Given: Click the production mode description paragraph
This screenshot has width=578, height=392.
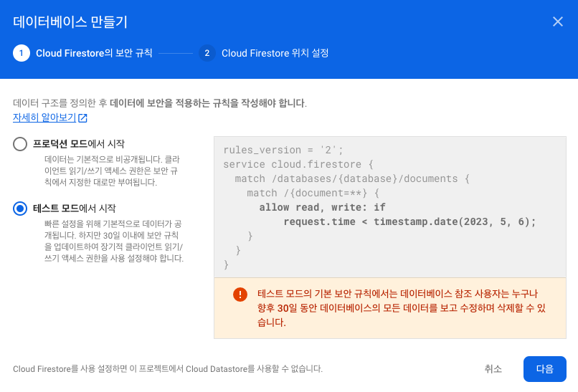Looking at the screenshot, I should 112,171.
